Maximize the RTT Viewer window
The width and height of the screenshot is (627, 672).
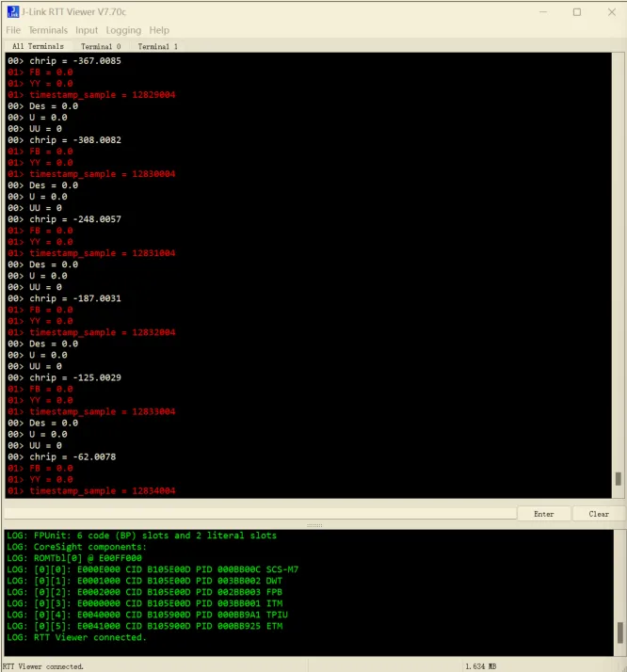coord(577,12)
